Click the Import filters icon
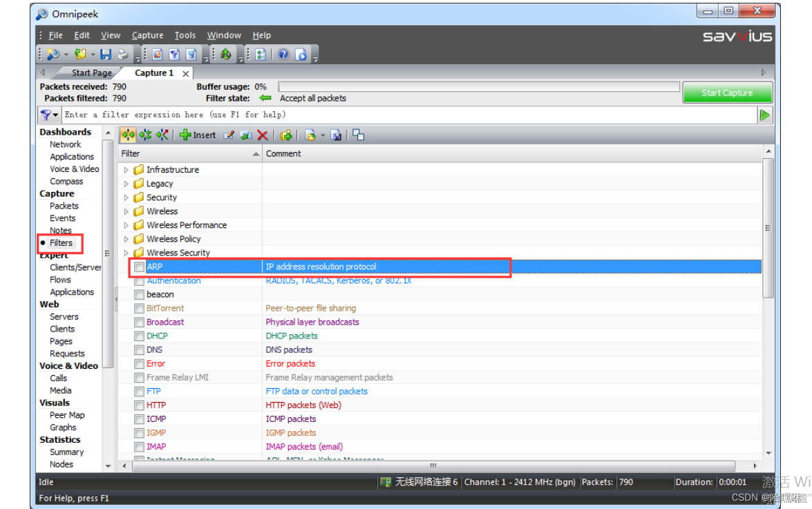The width and height of the screenshot is (812, 509). point(310,135)
